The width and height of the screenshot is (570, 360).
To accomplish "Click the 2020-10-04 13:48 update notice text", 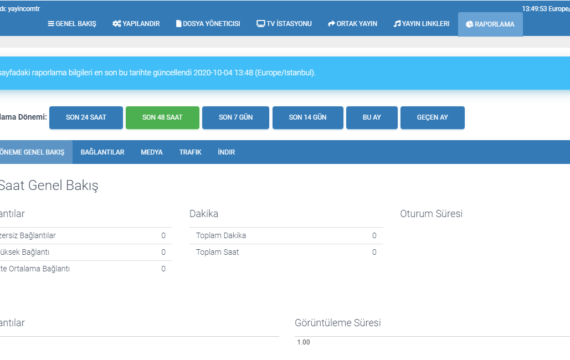I will pos(157,73).
